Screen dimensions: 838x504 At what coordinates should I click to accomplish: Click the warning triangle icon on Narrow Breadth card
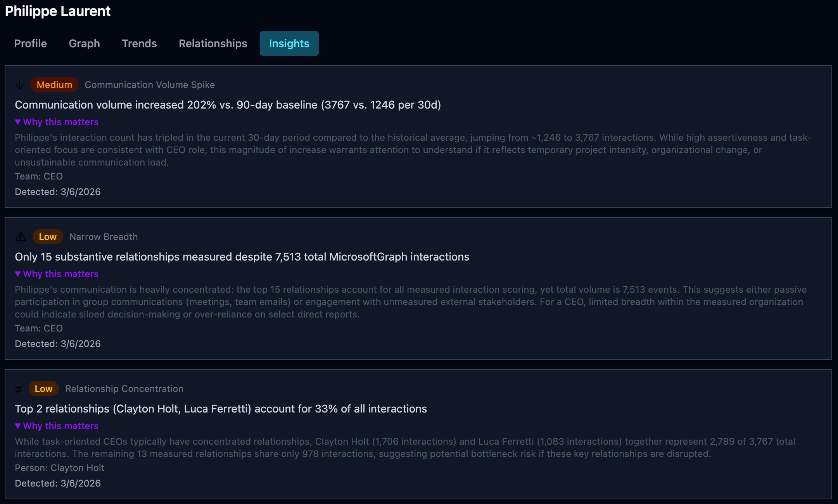click(x=21, y=236)
